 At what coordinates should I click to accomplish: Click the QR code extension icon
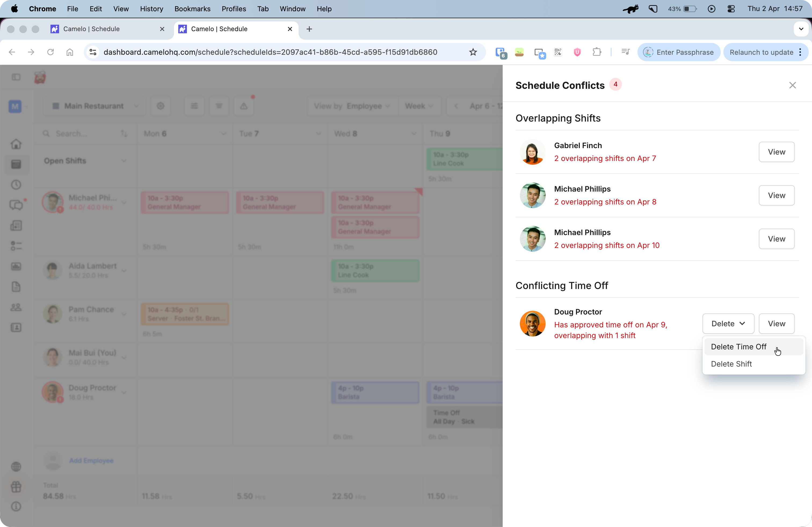[558, 52]
